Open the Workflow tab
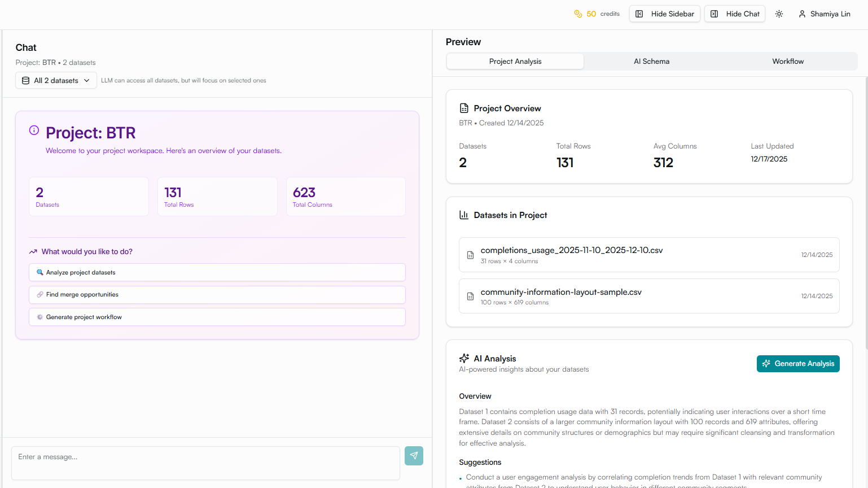The image size is (868, 488). pos(788,61)
